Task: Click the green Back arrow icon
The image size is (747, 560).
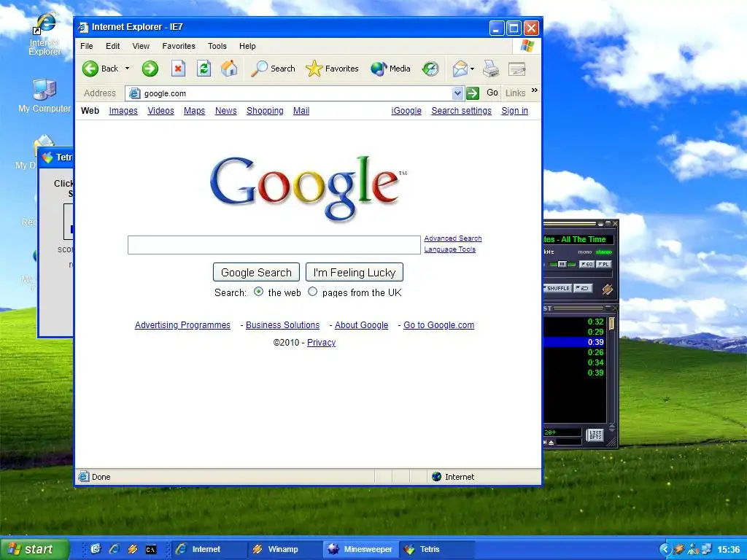Action: [x=90, y=69]
